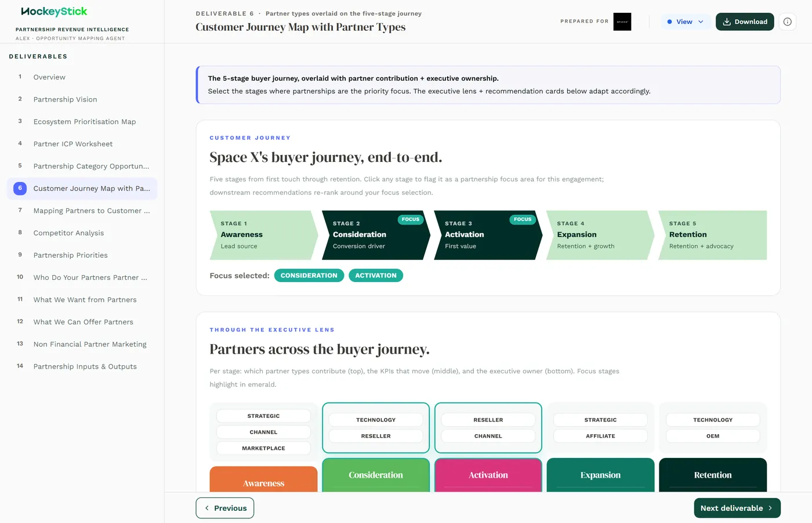Open Who Do Your Partners Partner item
This screenshot has width=812, height=523.
[x=82, y=277]
